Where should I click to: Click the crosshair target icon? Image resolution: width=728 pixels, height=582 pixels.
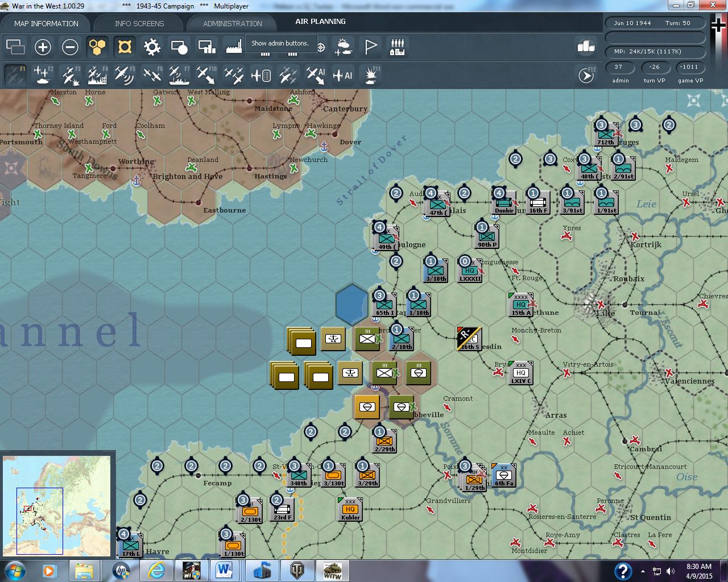click(321, 47)
